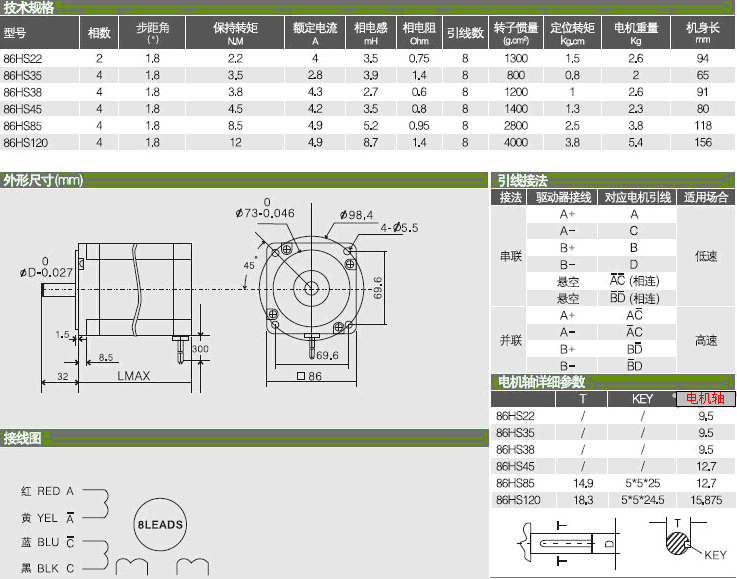This screenshot has width=737, height=579.
Task: Click the coil symbol next to 红 RED A
Action: tap(96, 504)
